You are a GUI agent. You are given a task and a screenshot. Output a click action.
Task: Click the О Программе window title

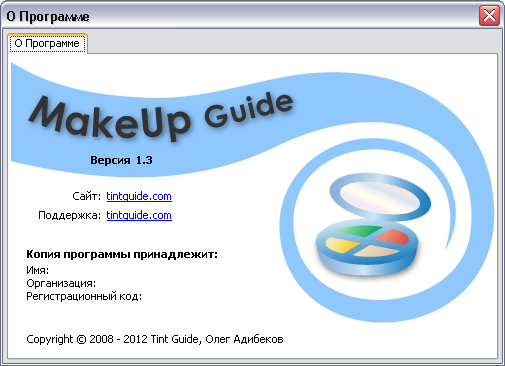(48, 17)
